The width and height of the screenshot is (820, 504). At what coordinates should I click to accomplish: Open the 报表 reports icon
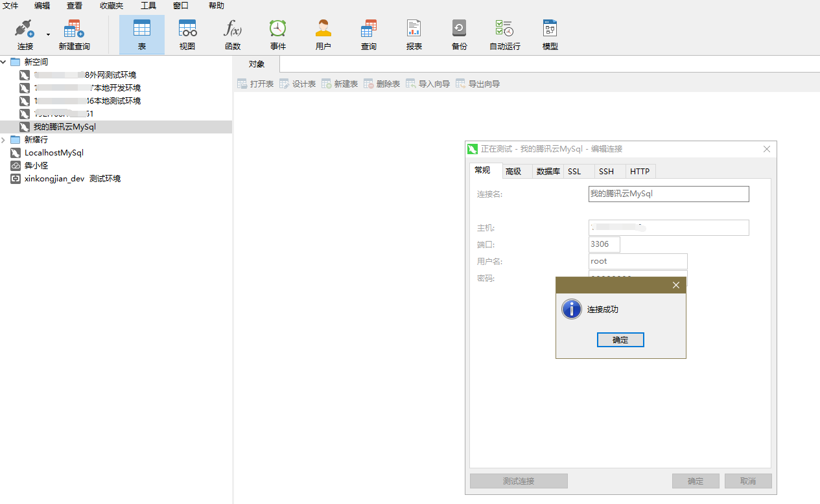coord(414,34)
